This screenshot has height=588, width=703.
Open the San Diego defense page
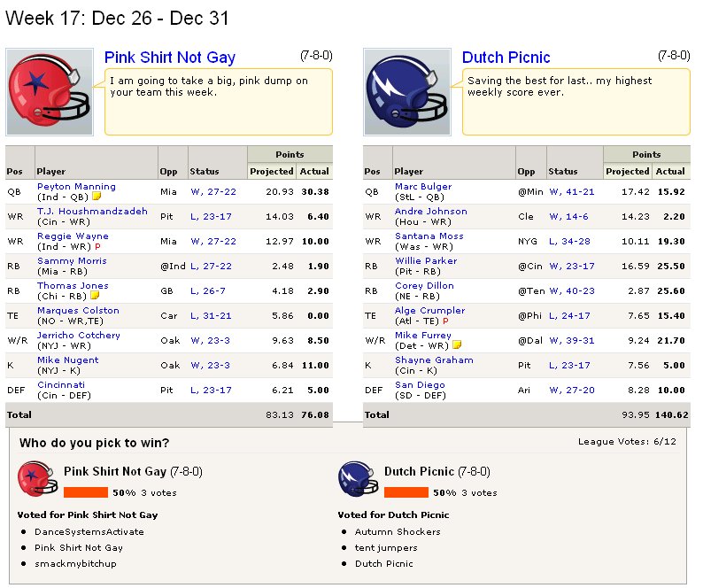tap(420, 385)
